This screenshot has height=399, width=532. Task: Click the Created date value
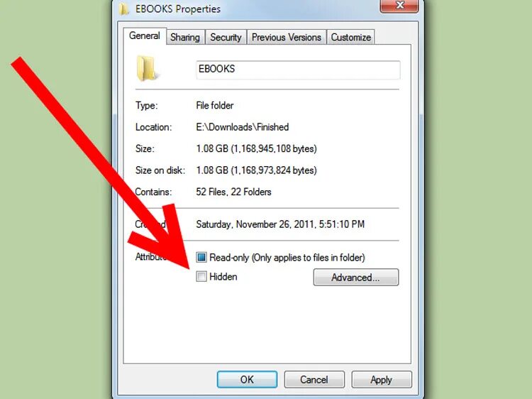[x=280, y=224]
